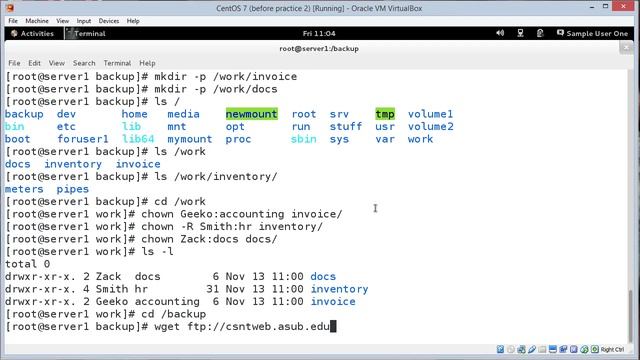Open the terminal window View menu

point(57,63)
